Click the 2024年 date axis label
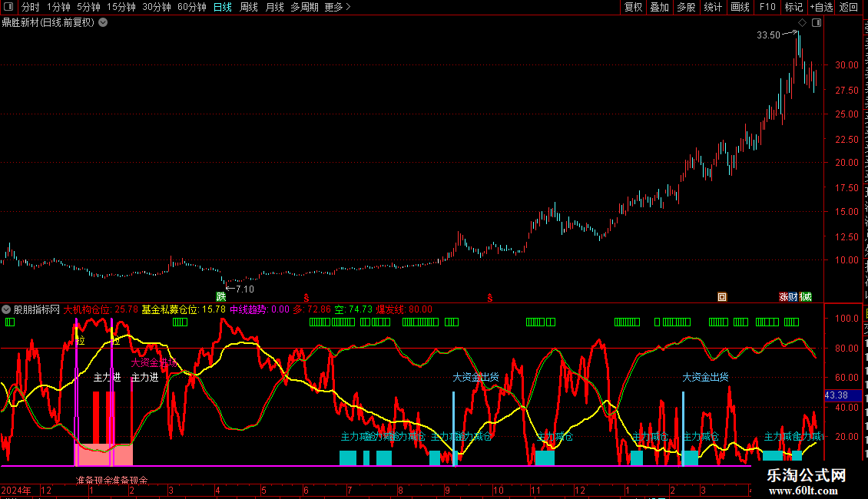Screen dimensions: 868x499 pos(16,490)
